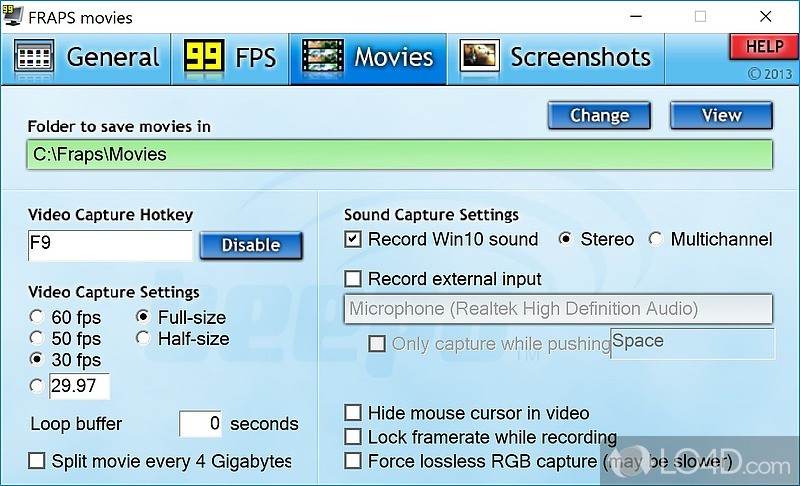Open the General tab

[86, 59]
